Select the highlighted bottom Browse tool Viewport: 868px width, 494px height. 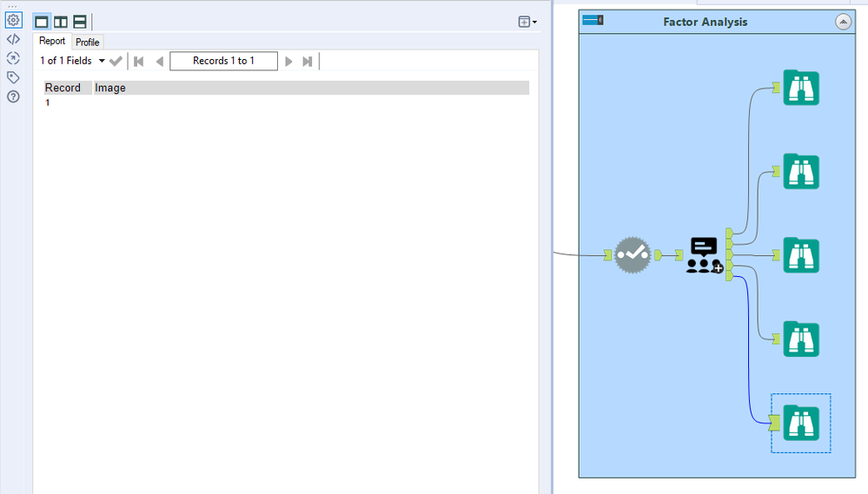point(801,423)
